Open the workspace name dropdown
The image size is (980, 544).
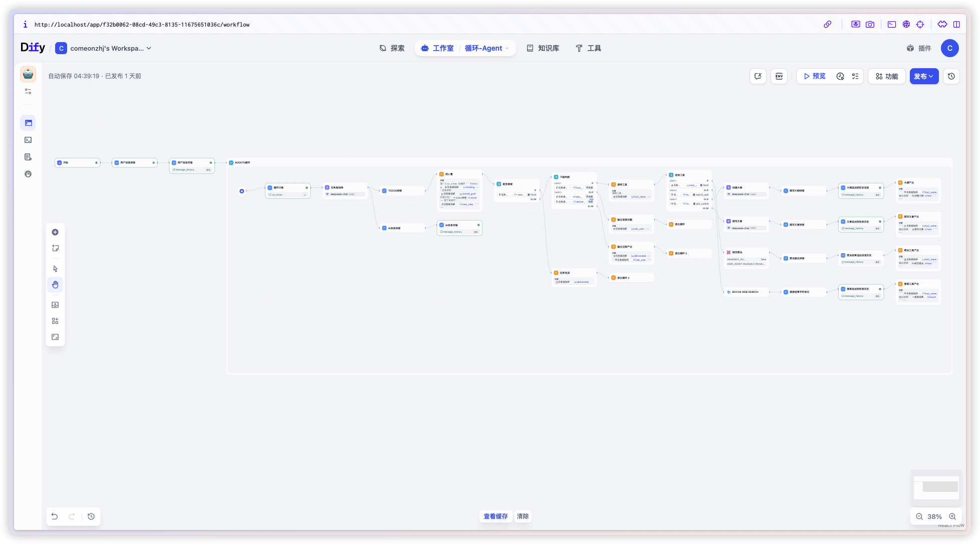coord(107,48)
